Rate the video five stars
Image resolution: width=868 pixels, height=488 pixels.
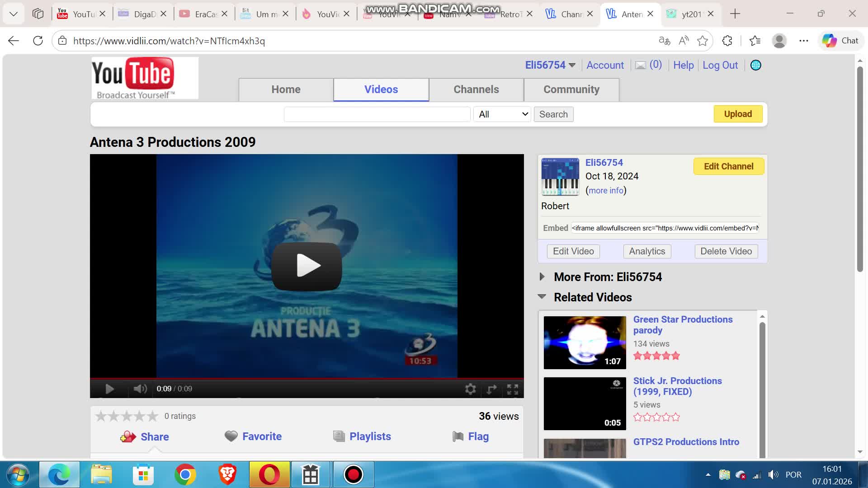pyautogui.click(x=153, y=416)
